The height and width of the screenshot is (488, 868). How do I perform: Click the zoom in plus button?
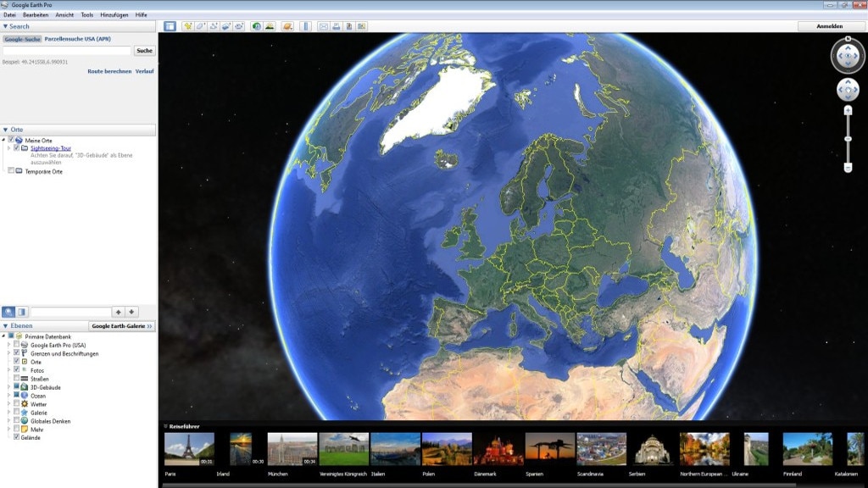click(848, 111)
